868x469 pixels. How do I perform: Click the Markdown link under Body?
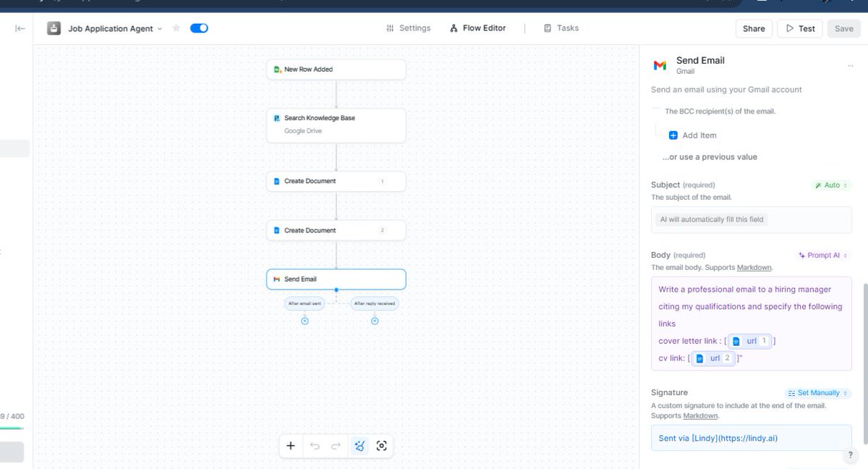click(x=754, y=268)
